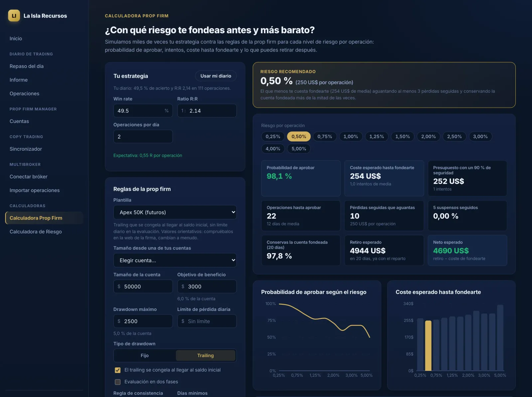
Task: Click the Tamaño de la cuenta field
Action: (x=143, y=286)
